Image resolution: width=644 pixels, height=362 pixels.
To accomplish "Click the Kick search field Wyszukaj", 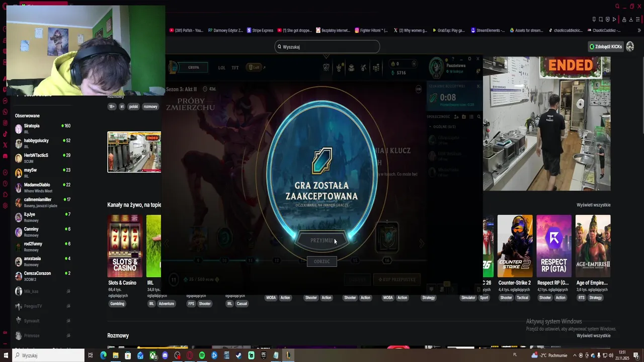I will coord(327,47).
